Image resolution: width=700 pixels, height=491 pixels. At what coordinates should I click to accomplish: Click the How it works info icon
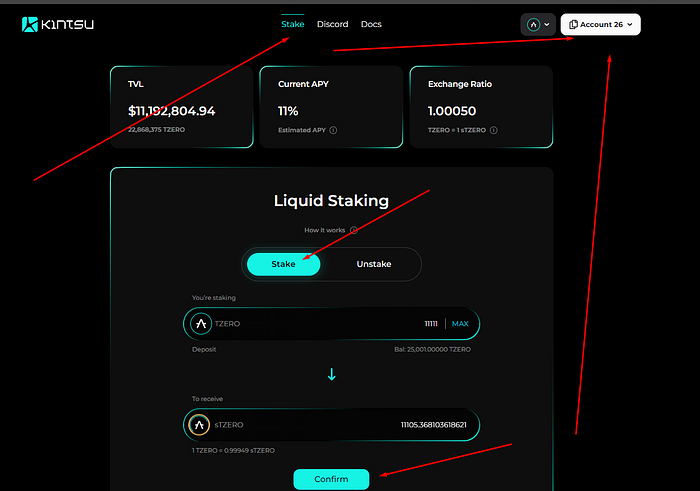354,230
